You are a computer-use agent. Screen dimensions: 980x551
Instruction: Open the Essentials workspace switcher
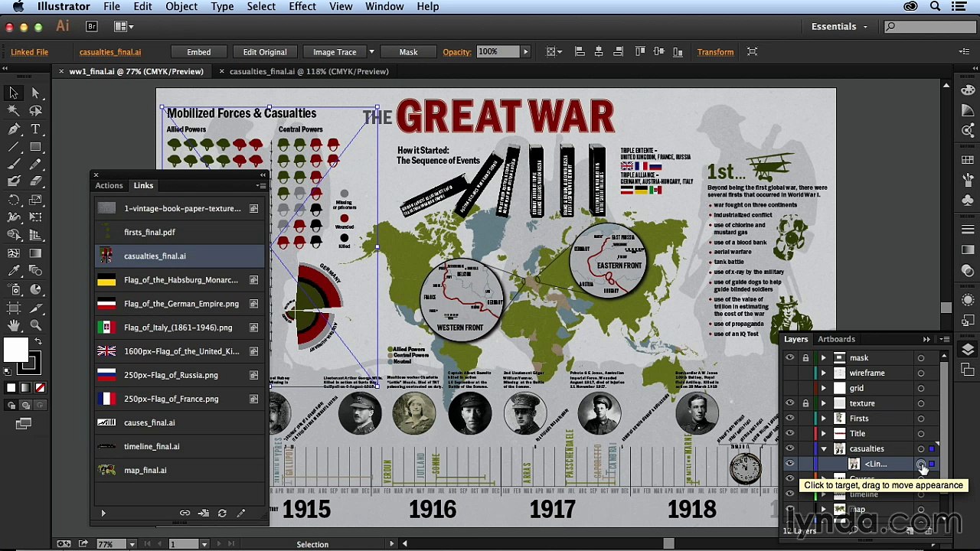839,26
